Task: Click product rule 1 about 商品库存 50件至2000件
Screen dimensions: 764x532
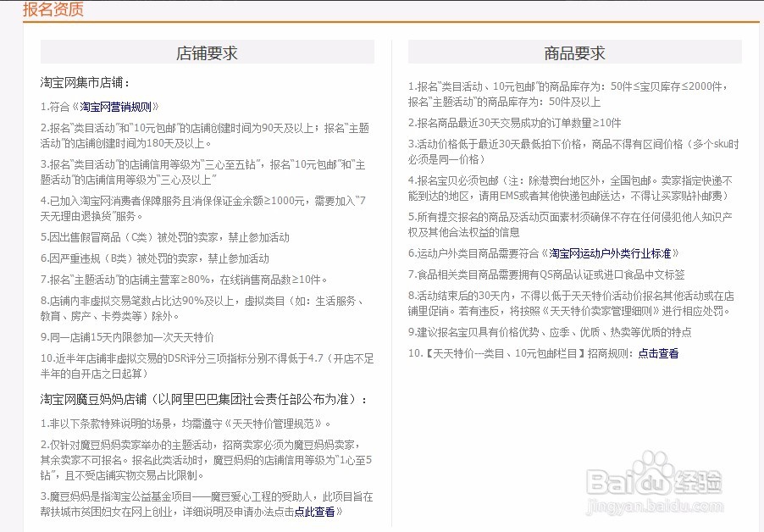Action: point(568,94)
